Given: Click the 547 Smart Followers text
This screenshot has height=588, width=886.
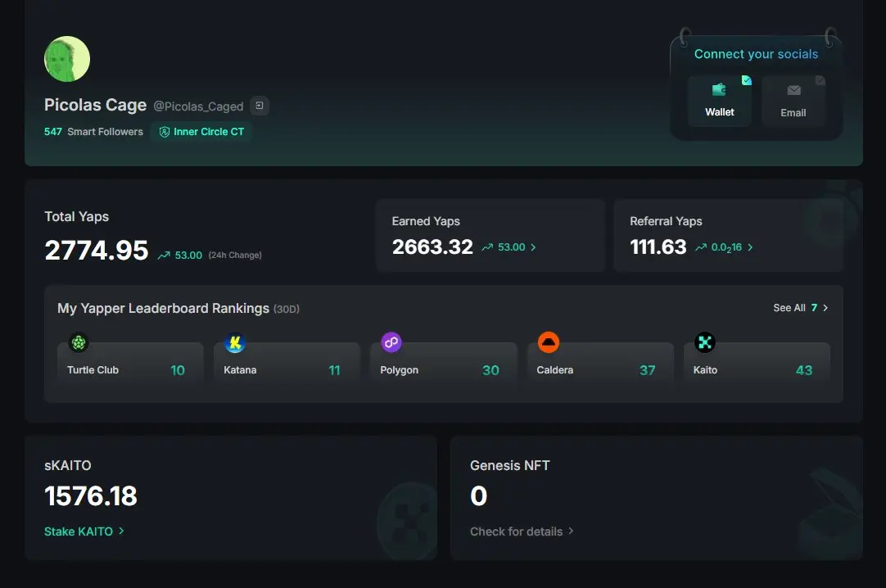Looking at the screenshot, I should coord(94,132).
